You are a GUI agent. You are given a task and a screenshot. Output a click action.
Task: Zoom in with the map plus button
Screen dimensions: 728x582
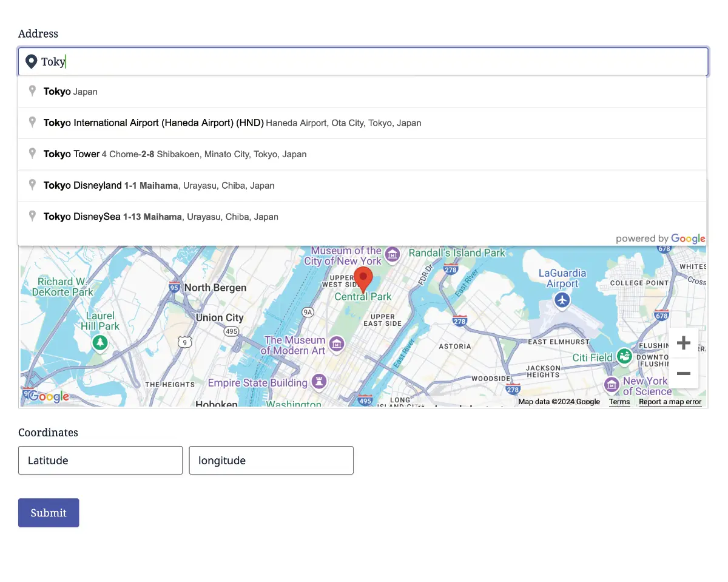coord(684,343)
